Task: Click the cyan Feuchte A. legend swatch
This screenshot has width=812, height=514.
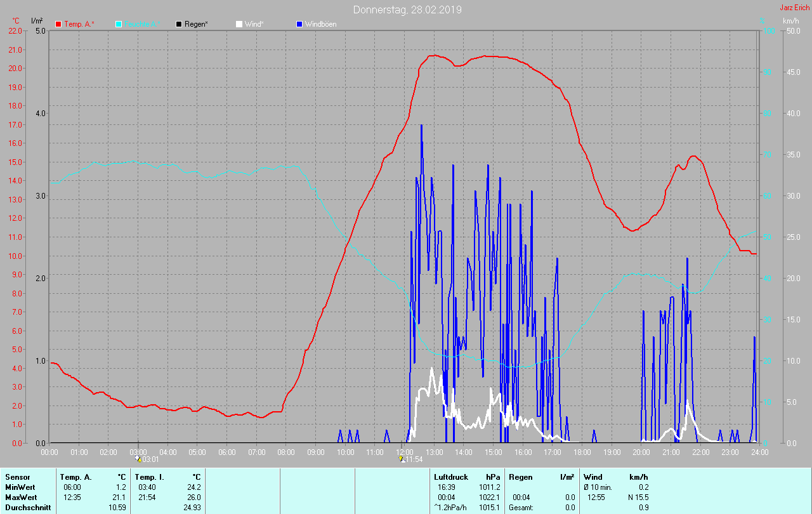Action: click(119, 24)
